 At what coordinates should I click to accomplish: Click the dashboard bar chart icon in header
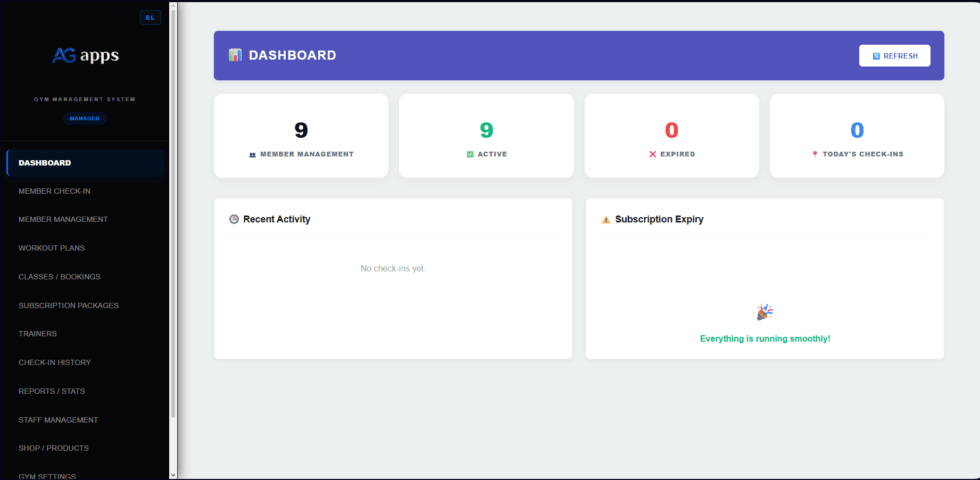click(x=235, y=55)
